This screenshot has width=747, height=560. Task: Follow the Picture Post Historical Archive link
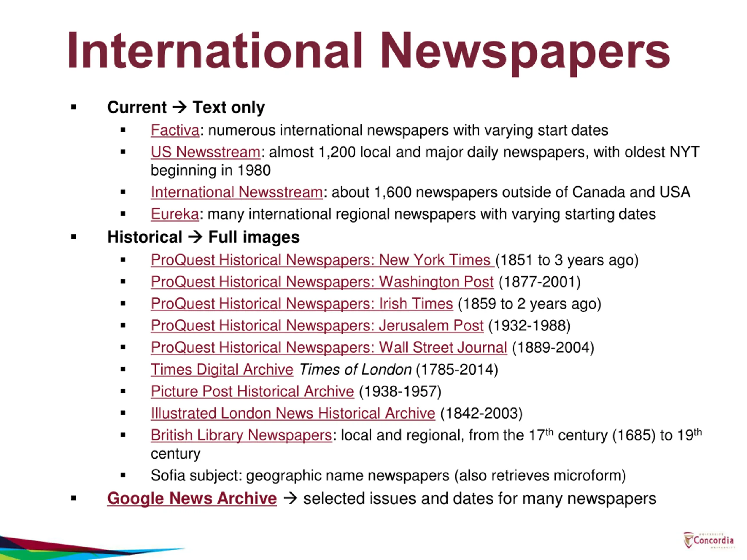click(x=252, y=391)
